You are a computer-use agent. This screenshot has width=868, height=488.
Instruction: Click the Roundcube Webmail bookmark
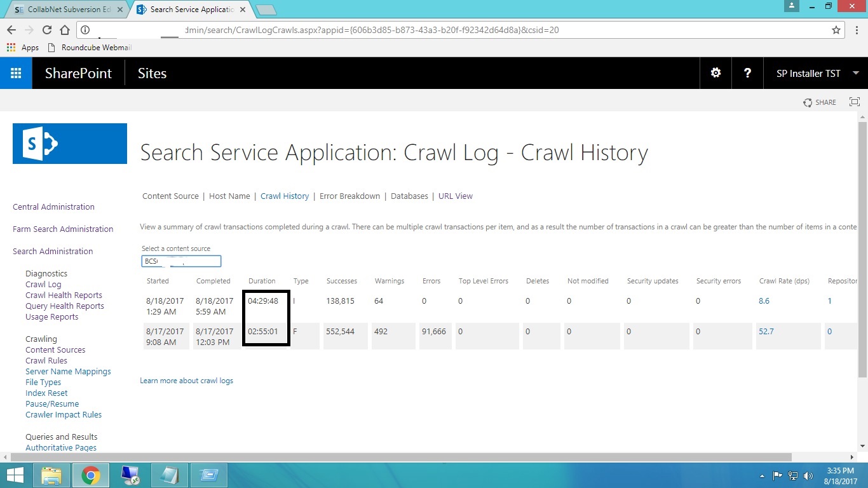coord(90,48)
